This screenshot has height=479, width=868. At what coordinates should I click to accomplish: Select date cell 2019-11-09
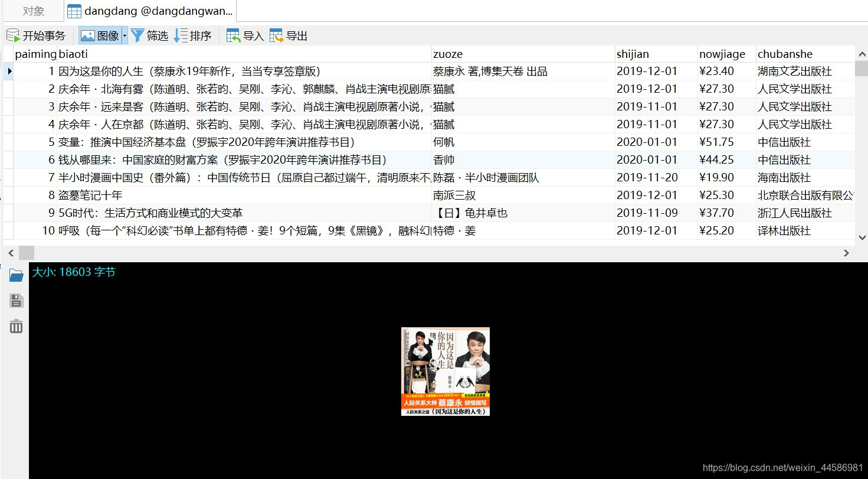656,213
